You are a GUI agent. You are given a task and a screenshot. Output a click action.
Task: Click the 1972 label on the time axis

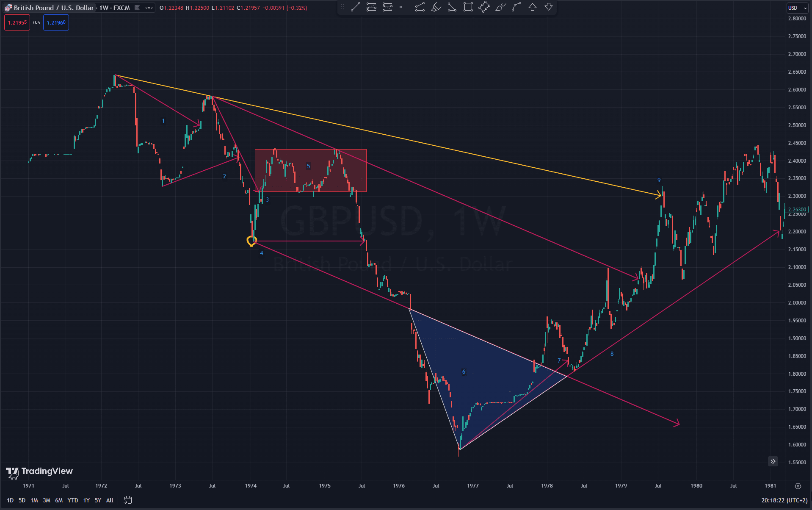tap(101, 486)
